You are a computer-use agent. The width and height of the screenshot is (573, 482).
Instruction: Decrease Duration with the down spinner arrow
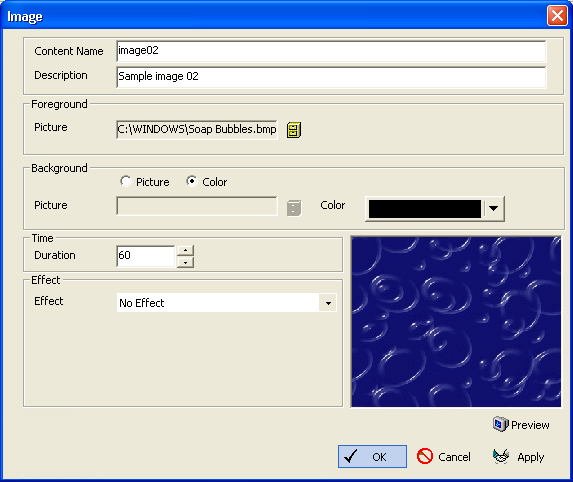pos(185,262)
